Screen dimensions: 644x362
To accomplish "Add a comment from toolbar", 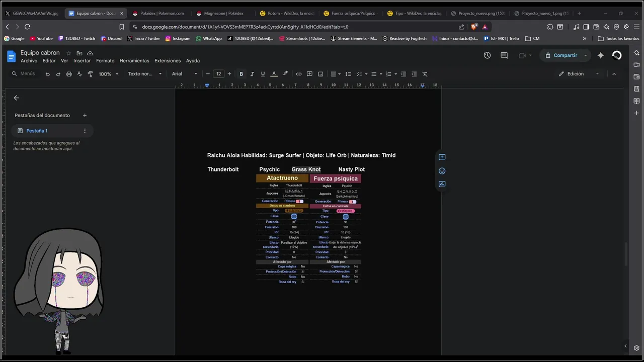I will point(309,74).
